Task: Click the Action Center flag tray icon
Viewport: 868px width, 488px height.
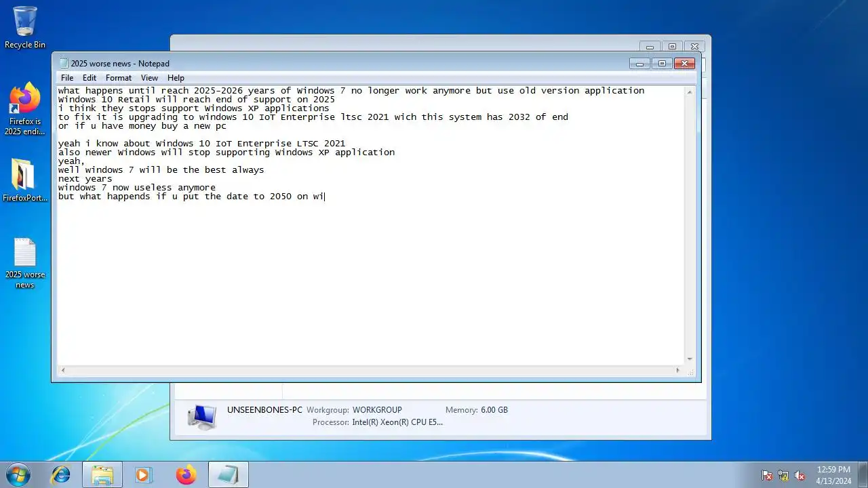Action: [x=767, y=475]
